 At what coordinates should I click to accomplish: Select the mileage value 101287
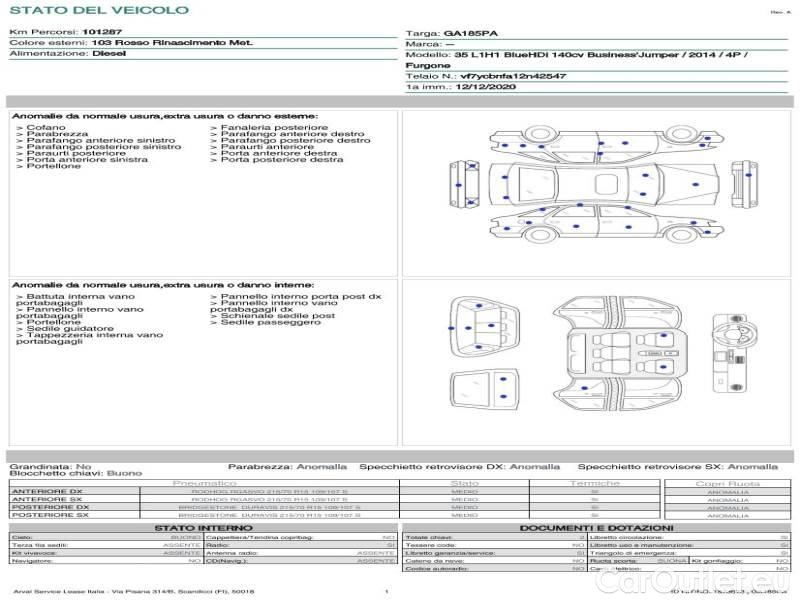tap(102, 32)
